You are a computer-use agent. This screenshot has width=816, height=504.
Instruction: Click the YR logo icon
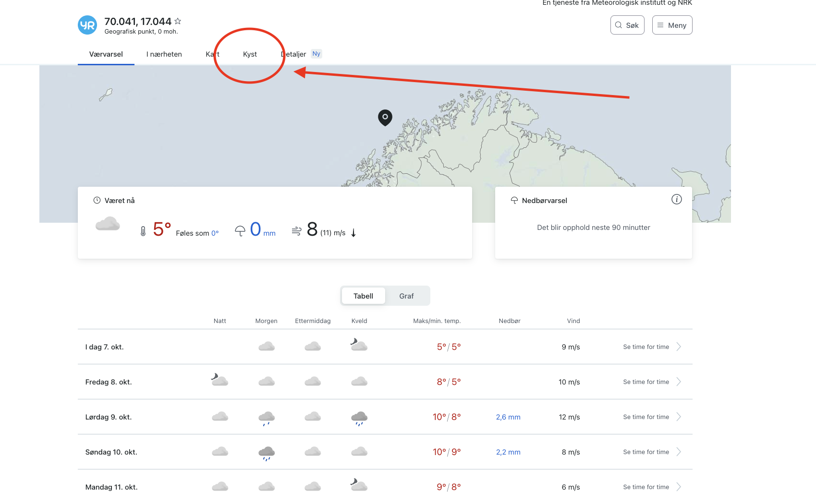click(87, 25)
